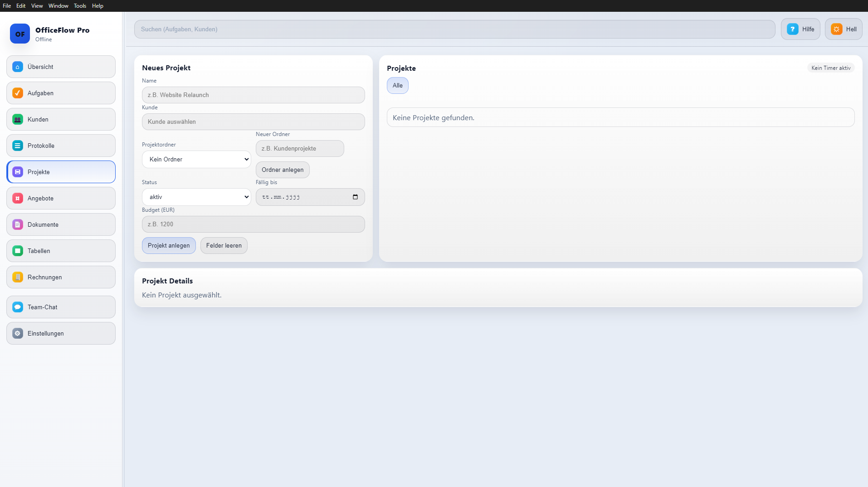Click the Hilfe button label

coord(808,29)
